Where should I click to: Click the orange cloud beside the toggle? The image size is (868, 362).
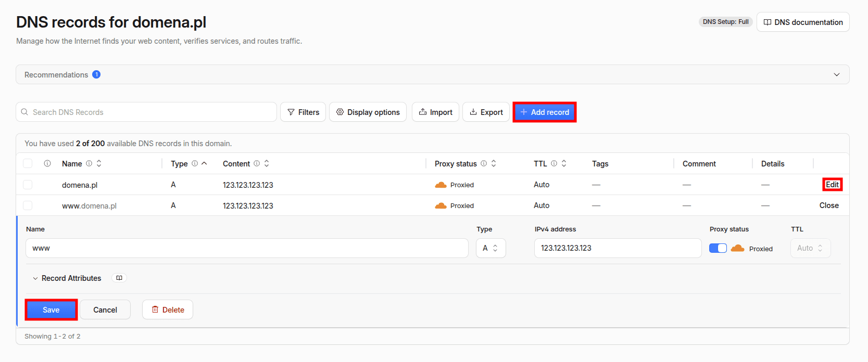coord(737,248)
